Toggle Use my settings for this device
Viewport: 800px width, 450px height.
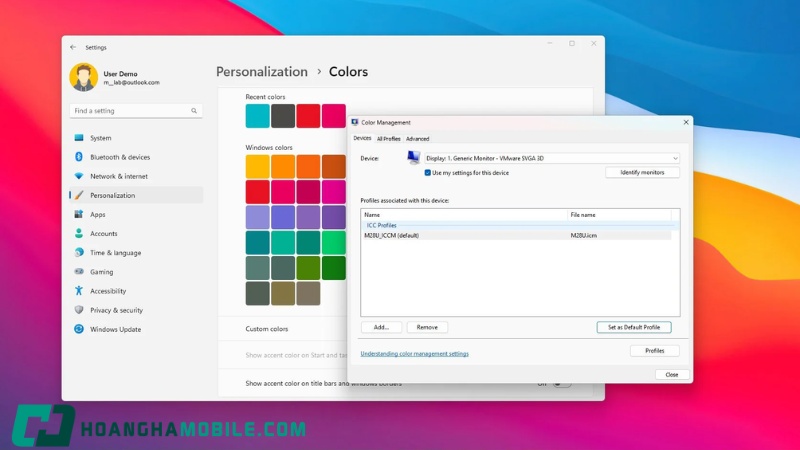tap(428, 173)
